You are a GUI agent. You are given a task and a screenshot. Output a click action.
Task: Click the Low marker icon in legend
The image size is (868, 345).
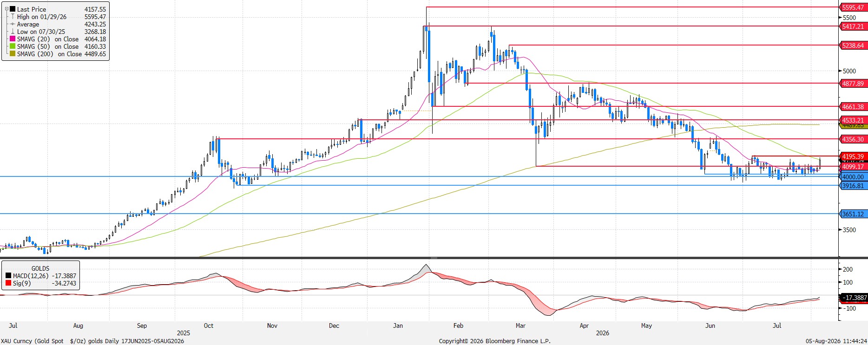click(x=13, y=32)
